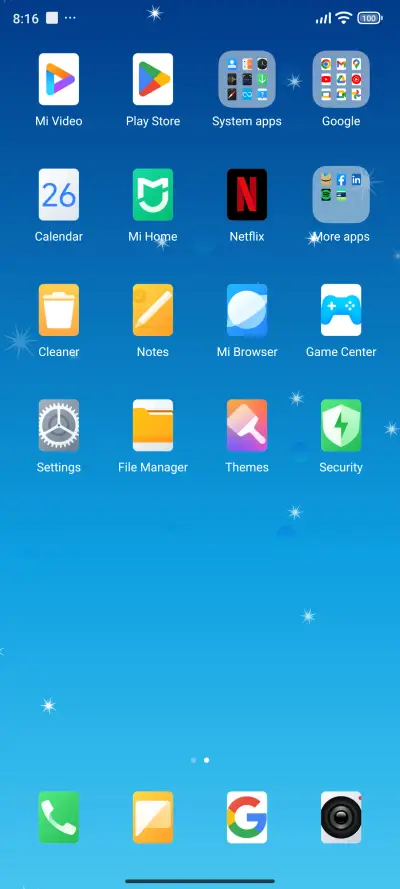Tap the "Cleaner" label
Image resolution: width=400 pixels, height=889 pixels.
59,352
